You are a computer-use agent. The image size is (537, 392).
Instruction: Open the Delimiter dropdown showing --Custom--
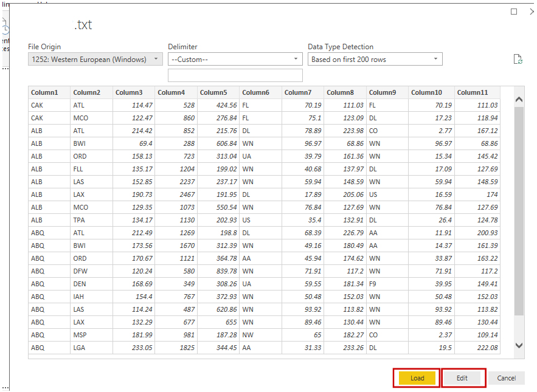[x=235, y=59]
